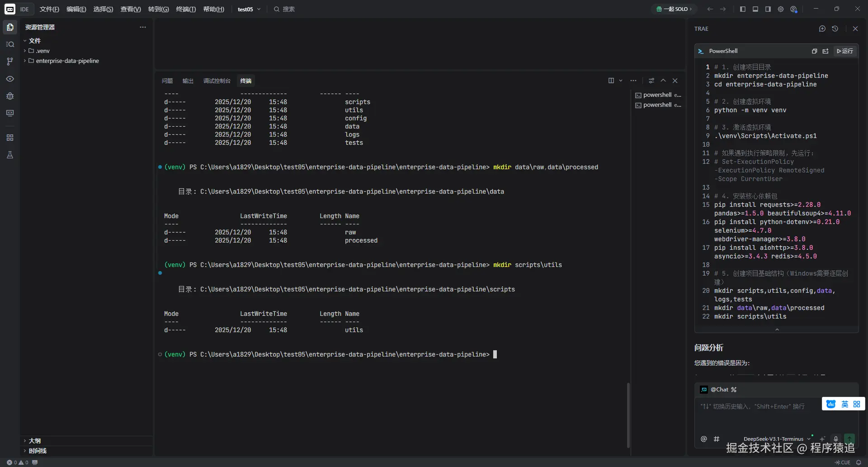
Task: Select the first powershell terminal instance
Action: coord(658,95)
